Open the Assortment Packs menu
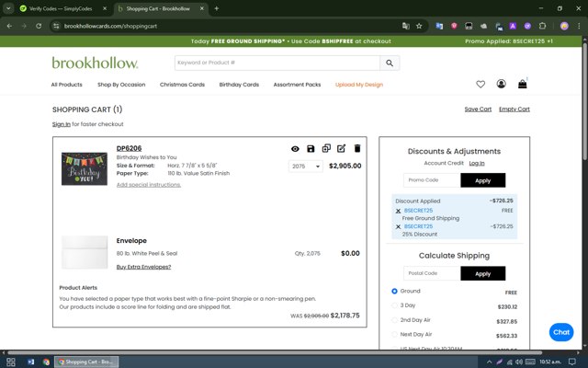The image size is (588, 368). click(297, 85)
